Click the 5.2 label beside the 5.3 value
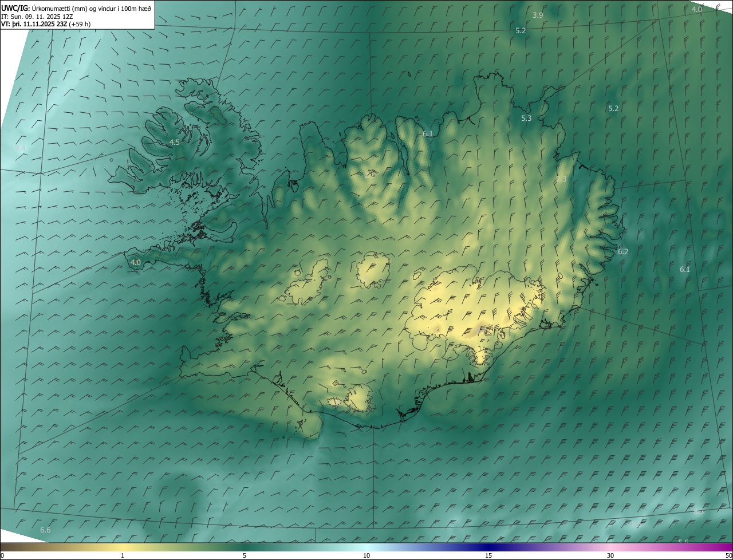The image size is (733, 560). pos(613,108)
